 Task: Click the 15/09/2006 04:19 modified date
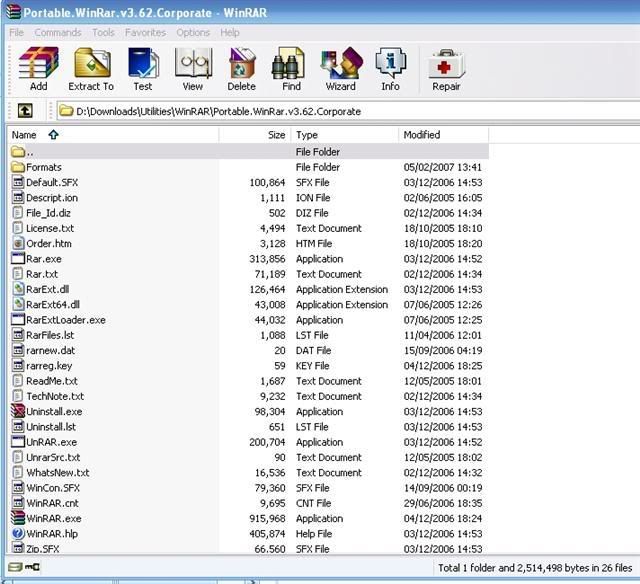click(x=442, y=350)
